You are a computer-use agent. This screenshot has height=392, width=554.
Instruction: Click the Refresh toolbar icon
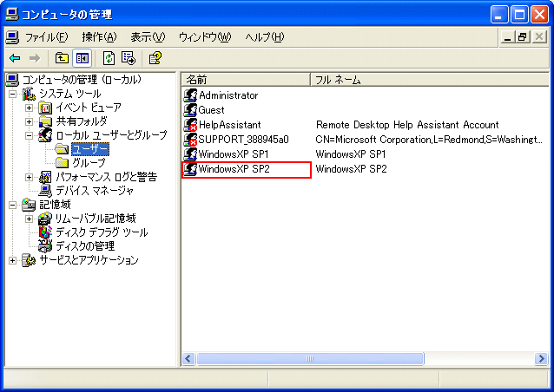[109, 58]
